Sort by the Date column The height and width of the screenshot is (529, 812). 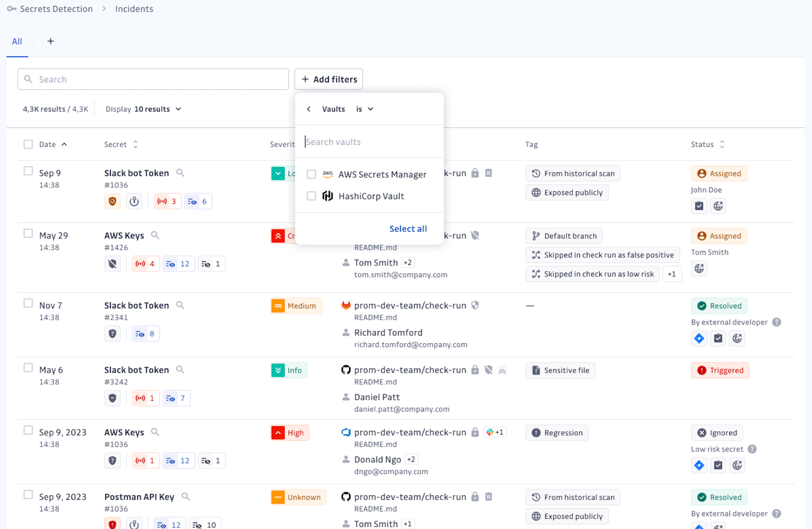[53, 144]
